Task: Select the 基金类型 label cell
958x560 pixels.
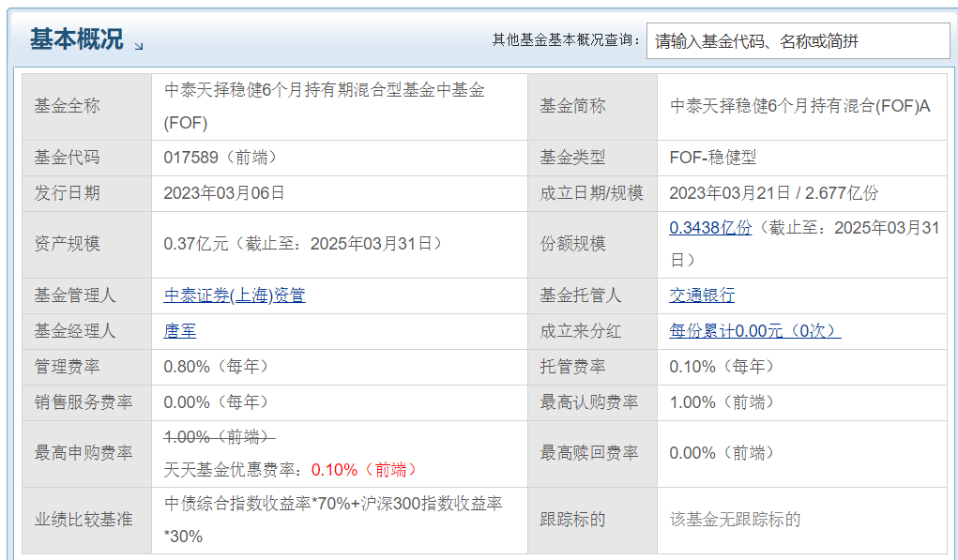Action: pyautogui.click(x=593, y=159)
